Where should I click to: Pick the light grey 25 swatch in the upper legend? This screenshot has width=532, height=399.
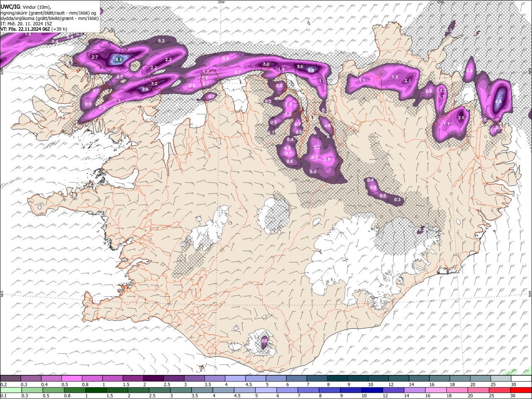click(500, 379)
